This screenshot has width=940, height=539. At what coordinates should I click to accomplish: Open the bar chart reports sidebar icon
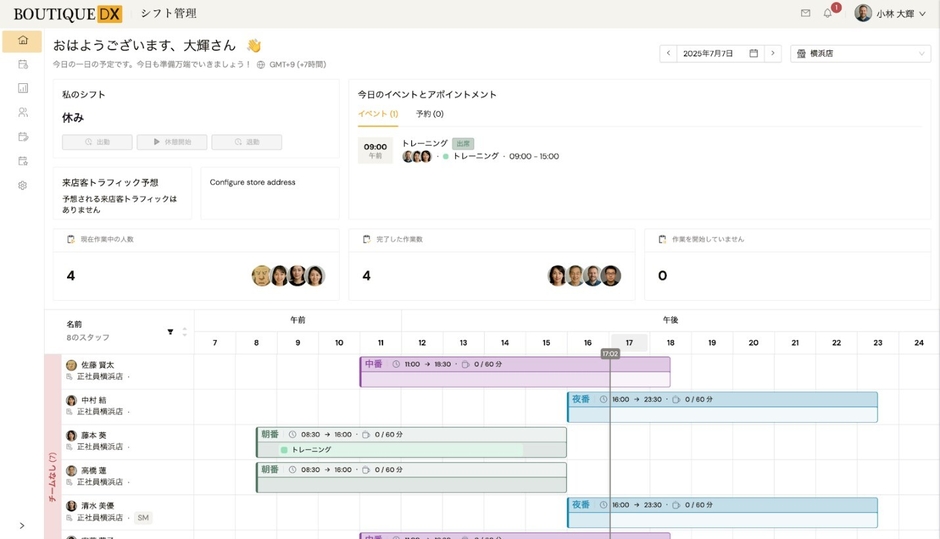(x=22, y=88)
